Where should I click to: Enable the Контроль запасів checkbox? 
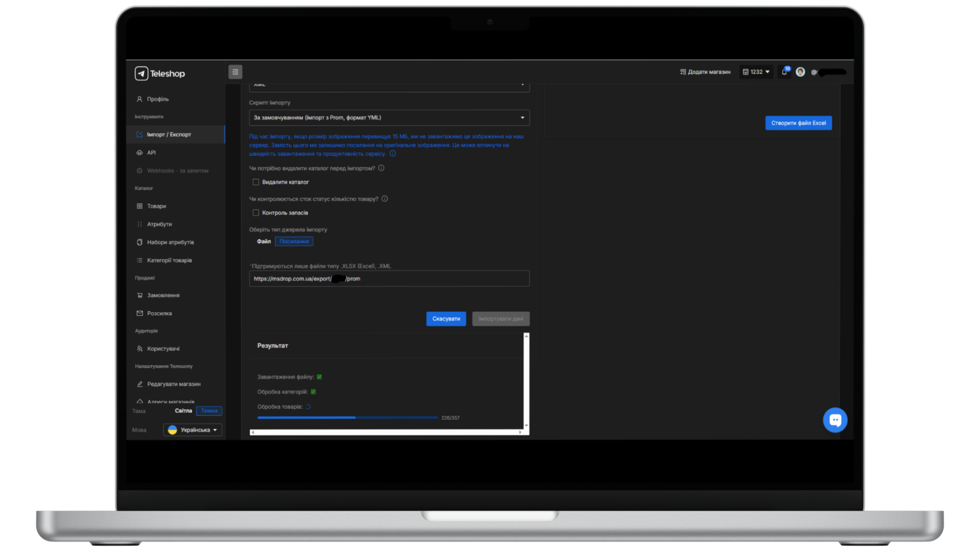point(256,213)
